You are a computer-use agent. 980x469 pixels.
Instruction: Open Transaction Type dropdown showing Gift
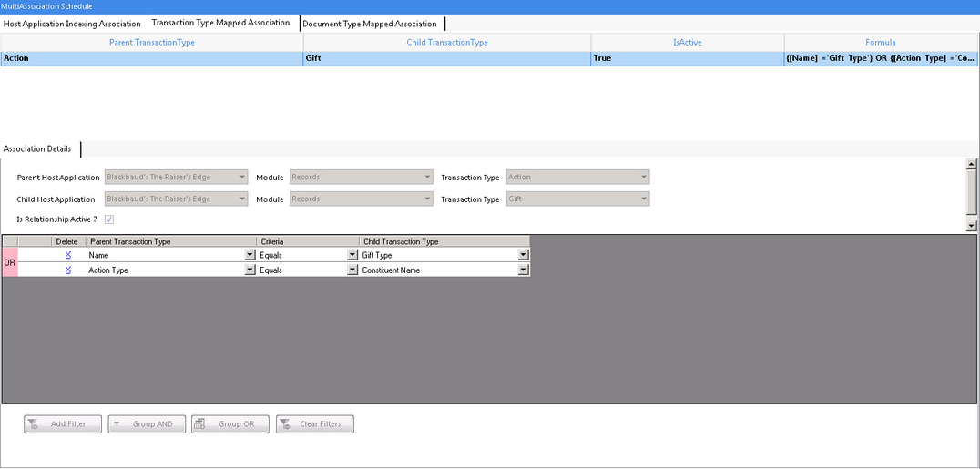(578, 199)
